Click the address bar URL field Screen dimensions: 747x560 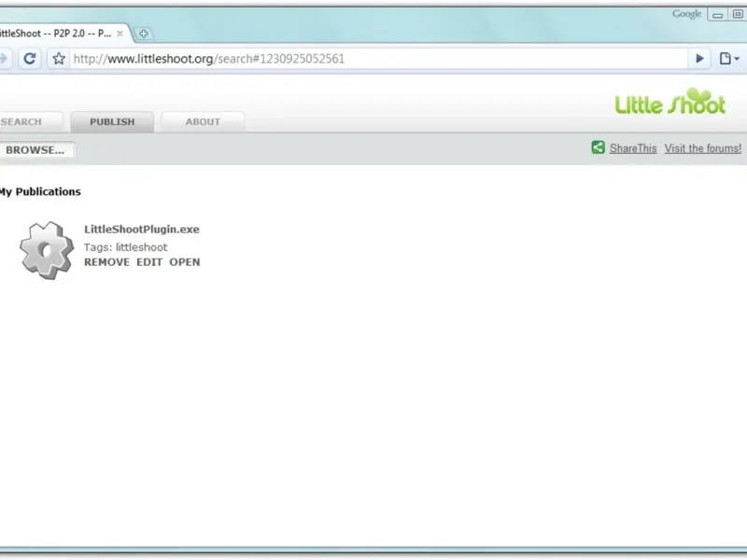point(379,59)
